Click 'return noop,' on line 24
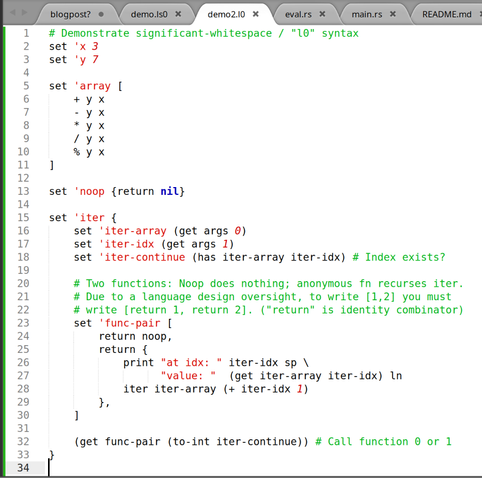This screenshot has width=482, height=478. coord(135,336)
